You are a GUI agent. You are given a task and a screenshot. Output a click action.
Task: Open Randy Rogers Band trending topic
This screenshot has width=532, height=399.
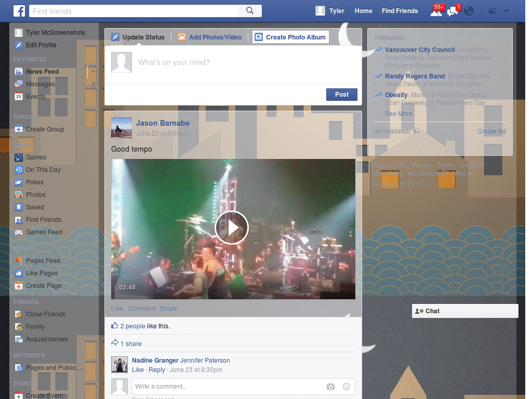pos(415,76)
